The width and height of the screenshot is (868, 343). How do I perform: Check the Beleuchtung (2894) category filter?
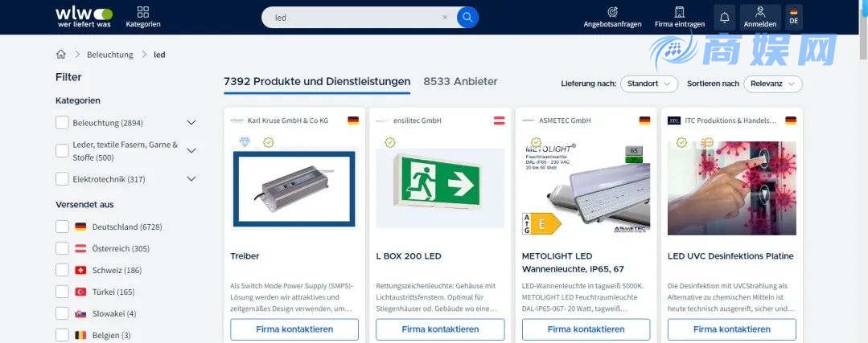62,123
